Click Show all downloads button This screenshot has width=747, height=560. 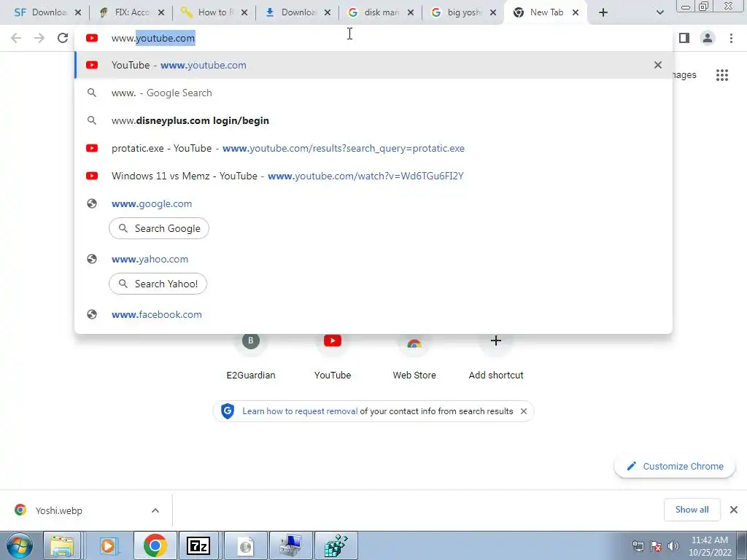692,510
